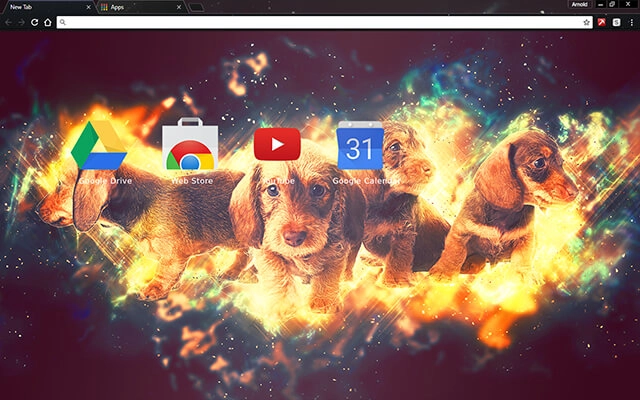Open the Chrome Web Store icon
The height and width of the screenshot is (400, 640).
(190, 143)
